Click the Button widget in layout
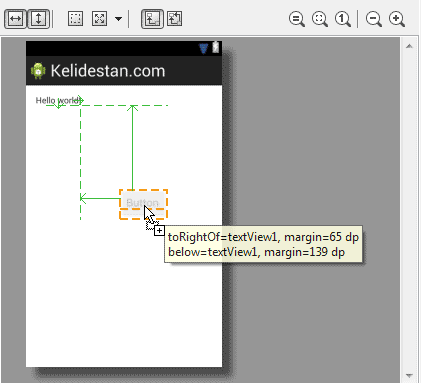 (x=143, y=203)
